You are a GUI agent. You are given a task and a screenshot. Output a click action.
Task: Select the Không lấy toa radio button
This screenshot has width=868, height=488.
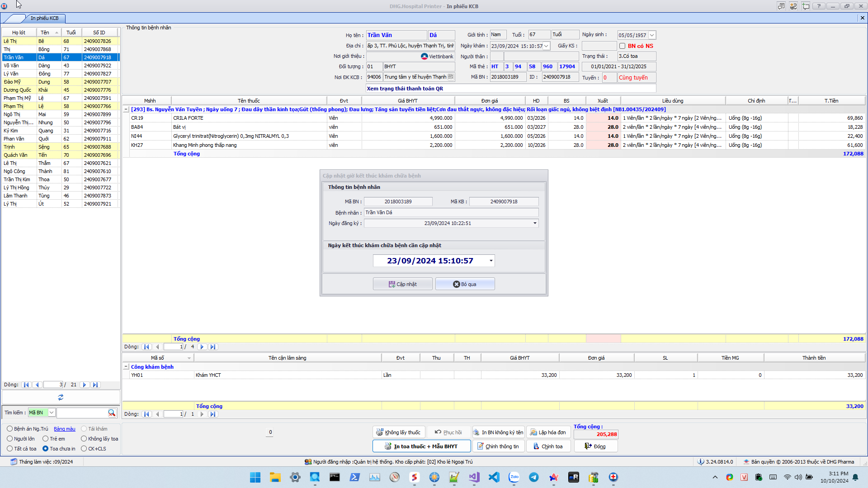84,439
